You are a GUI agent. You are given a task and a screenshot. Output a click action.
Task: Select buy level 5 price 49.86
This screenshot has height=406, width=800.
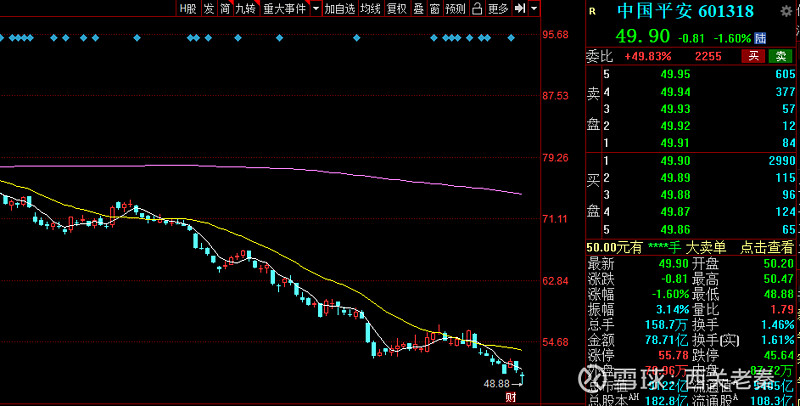676,230
